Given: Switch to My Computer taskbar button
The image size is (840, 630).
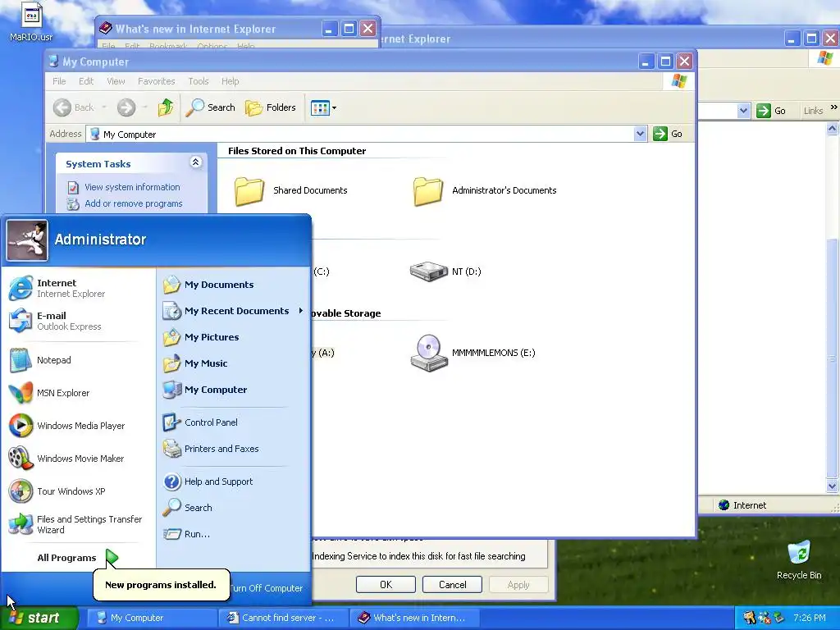Looking at the screenshot, I should 152,618.
